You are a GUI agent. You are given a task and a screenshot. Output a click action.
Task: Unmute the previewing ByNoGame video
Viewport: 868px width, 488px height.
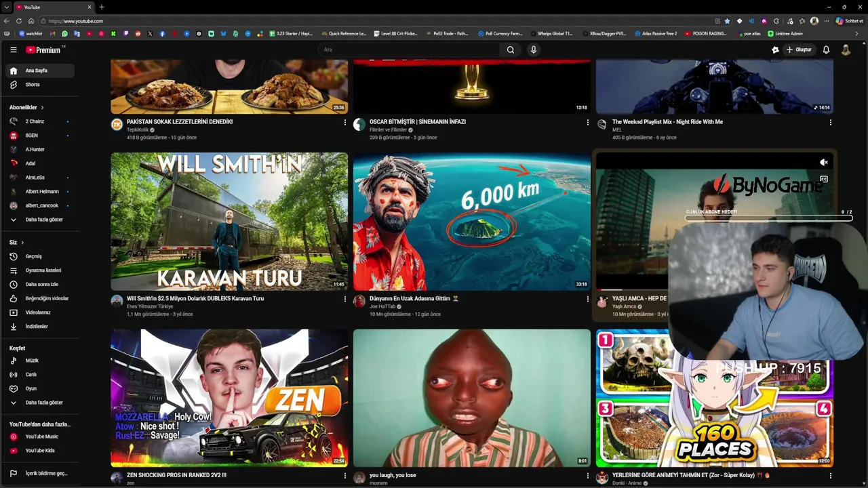(x=824, y=163)
